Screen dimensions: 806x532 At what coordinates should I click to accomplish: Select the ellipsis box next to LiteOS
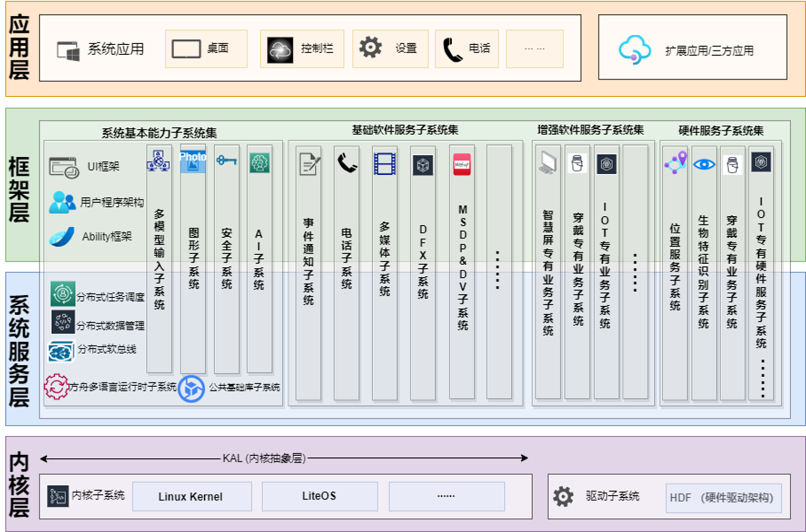pos(446,496)
